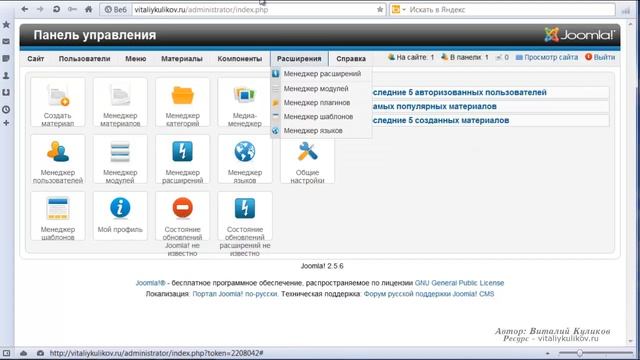Image resolution: width=640 pixels, height=360 pixels.
Task: Open Общие настройки tools icon
Action: (307, 159)
